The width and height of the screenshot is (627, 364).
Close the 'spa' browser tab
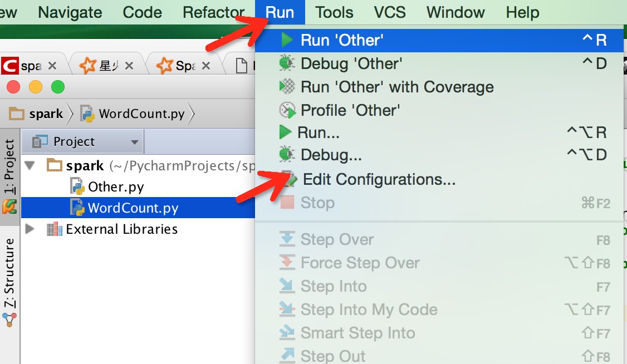click(x=52, y=66)
